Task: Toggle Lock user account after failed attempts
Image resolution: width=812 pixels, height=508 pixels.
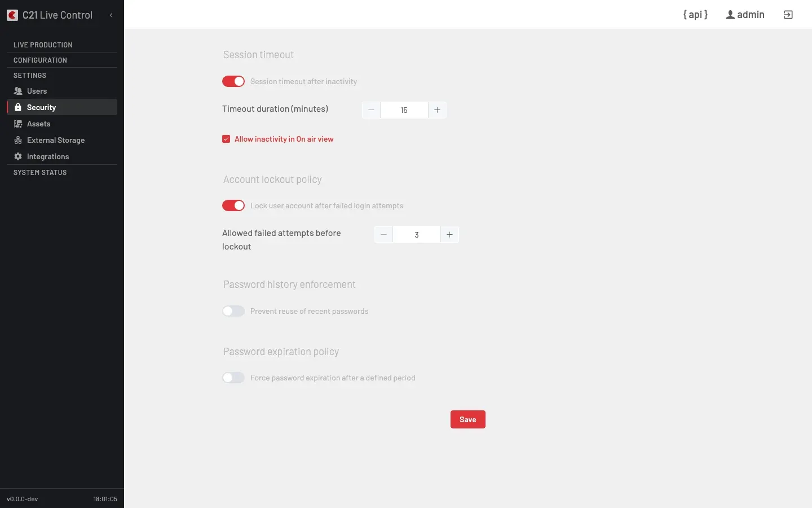Action: click(233, 205)
